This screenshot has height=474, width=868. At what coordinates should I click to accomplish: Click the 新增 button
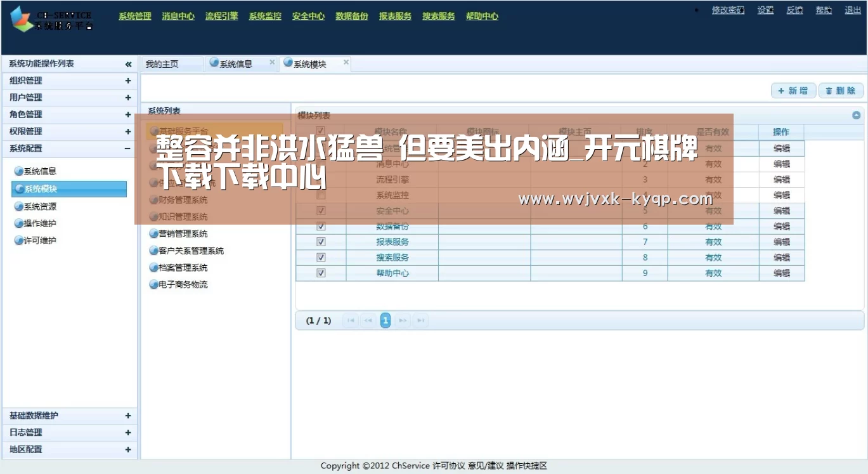click(x=793, y=91)
